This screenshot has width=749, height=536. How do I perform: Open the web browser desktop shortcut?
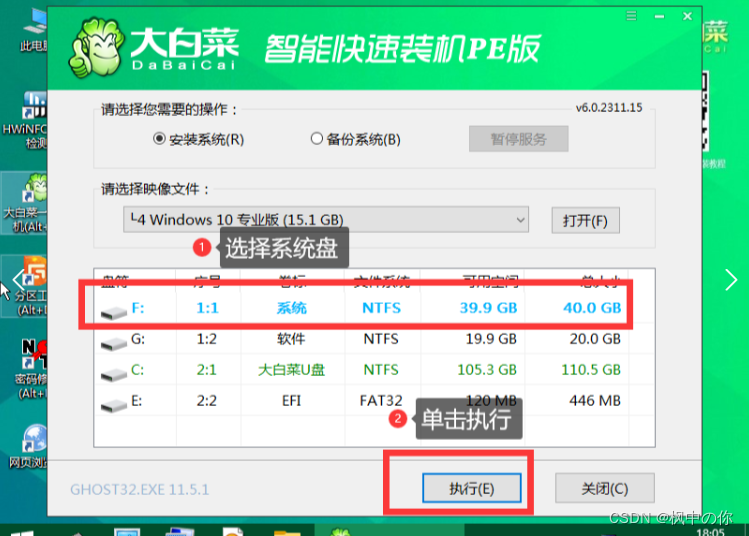click(29, 445)
